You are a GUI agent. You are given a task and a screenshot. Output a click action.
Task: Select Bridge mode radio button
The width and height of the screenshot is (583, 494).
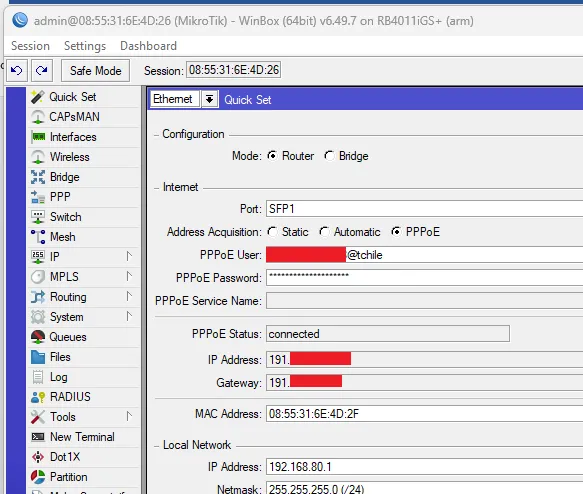point(329,156)
